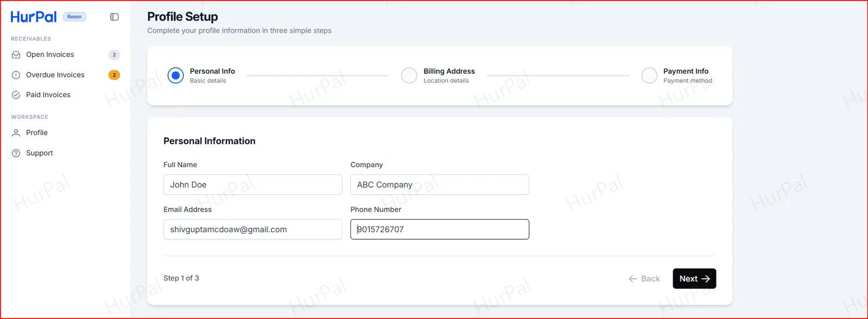
Task: Click the Phone Number field label
Action: (376, 209)
